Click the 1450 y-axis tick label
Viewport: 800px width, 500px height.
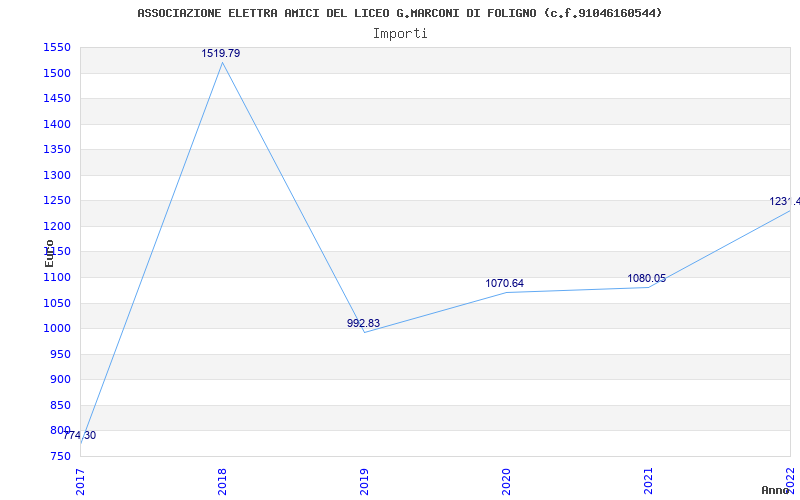tap(57, 99)
